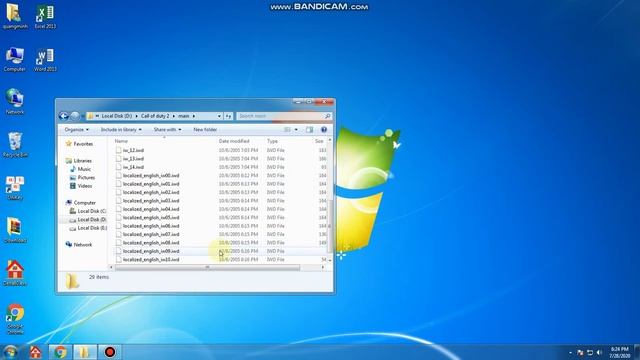The width and height of the screenshot is (640, 360).
Task: Select Libraries in navigation pane
Action: coord(79,161)
